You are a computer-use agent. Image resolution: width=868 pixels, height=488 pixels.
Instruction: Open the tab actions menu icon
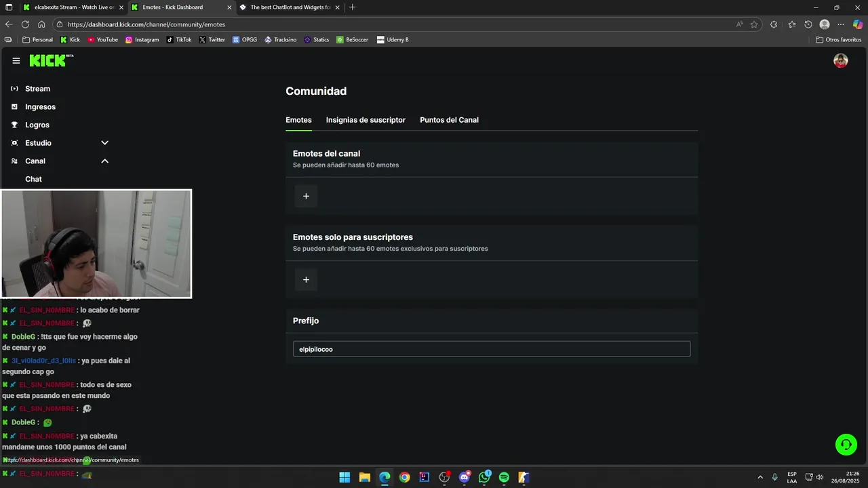pos(9,7)
